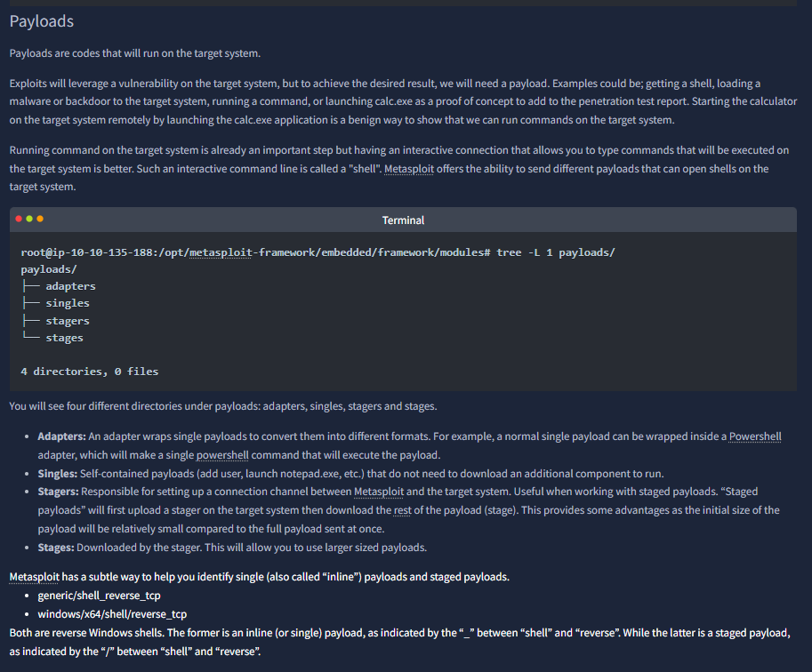Click the red dot in Terminal header
This screenshot has width=812, height=672.
19,219
